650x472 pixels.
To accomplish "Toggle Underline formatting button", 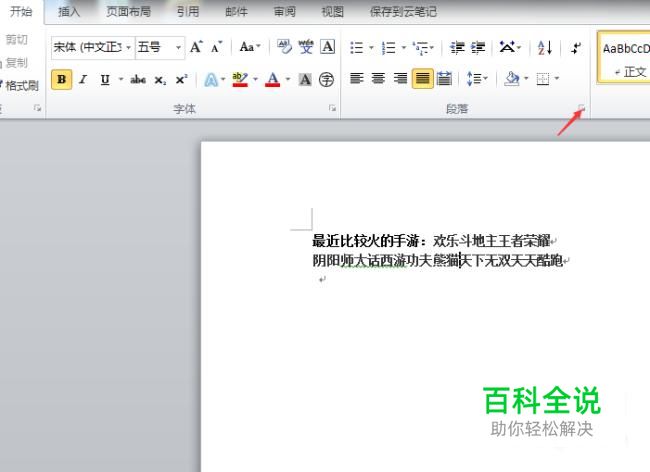I will 105,79.
